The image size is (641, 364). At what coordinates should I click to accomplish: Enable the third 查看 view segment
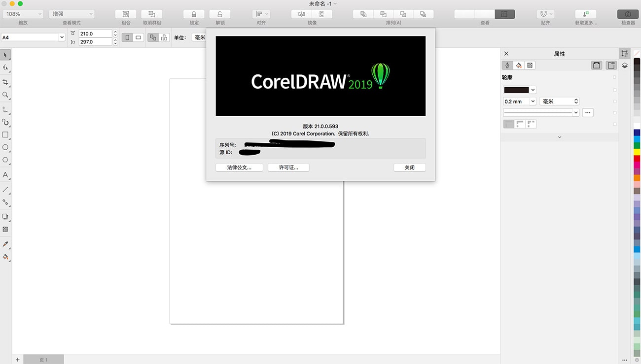click(x=504, y=14)
